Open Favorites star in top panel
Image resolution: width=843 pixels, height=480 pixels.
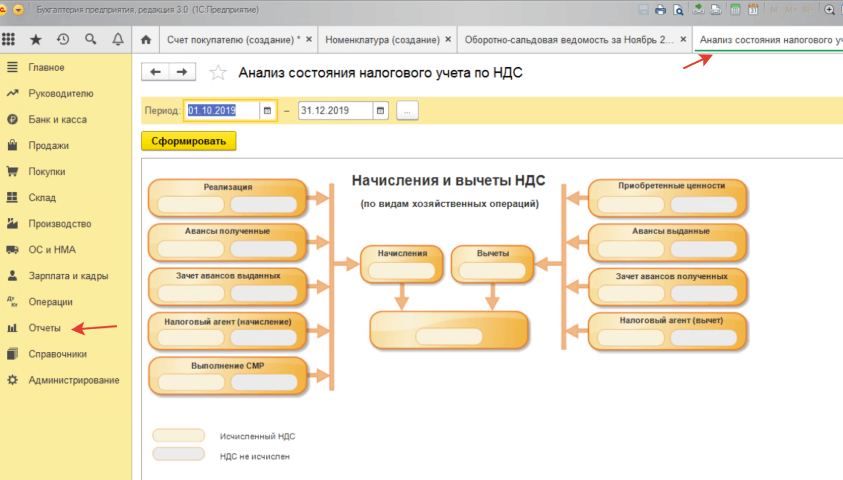(35, 39)
